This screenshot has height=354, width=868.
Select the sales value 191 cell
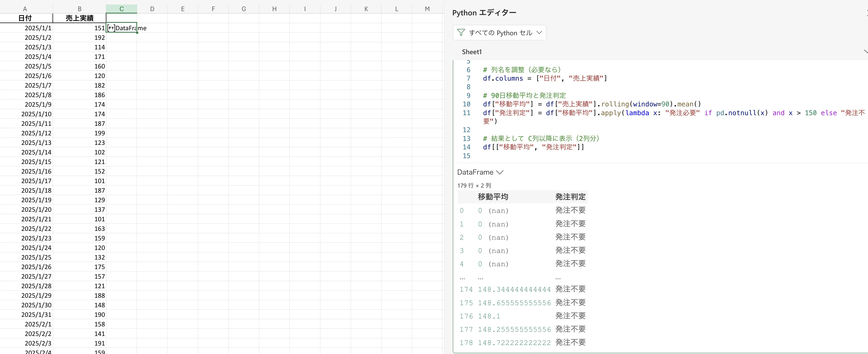[x=80, y=343]
